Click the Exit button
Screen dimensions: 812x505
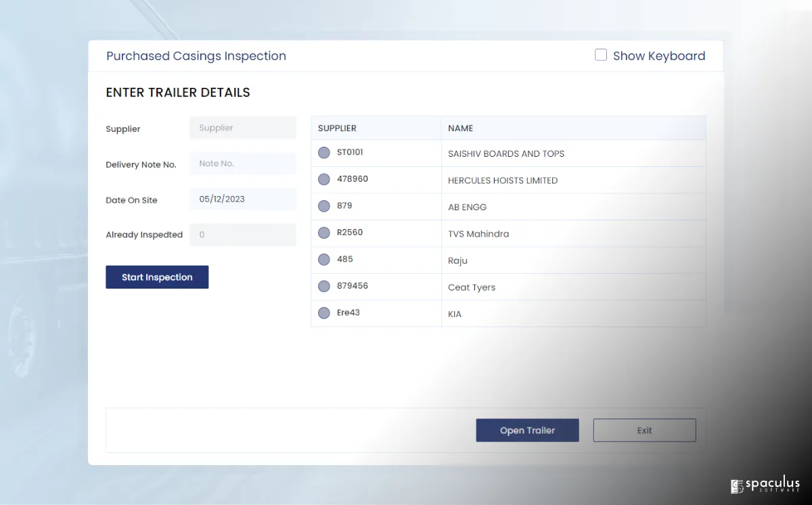pyautogui.click(x=644, y=431)
